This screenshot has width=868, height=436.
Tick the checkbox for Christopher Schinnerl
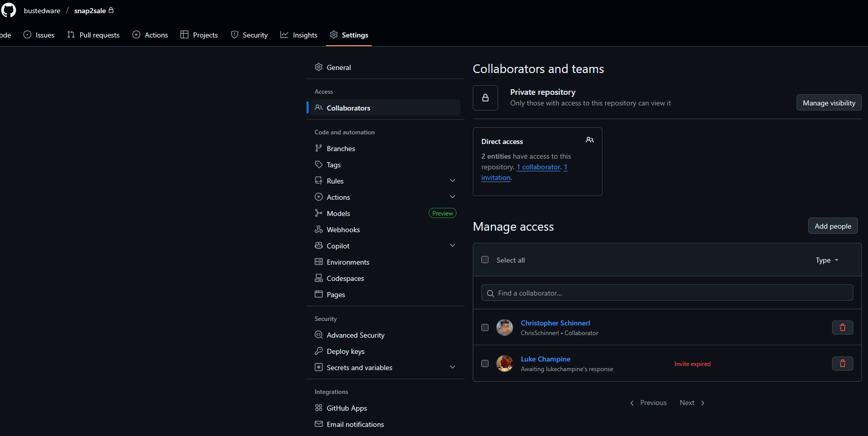click(485, 328)
